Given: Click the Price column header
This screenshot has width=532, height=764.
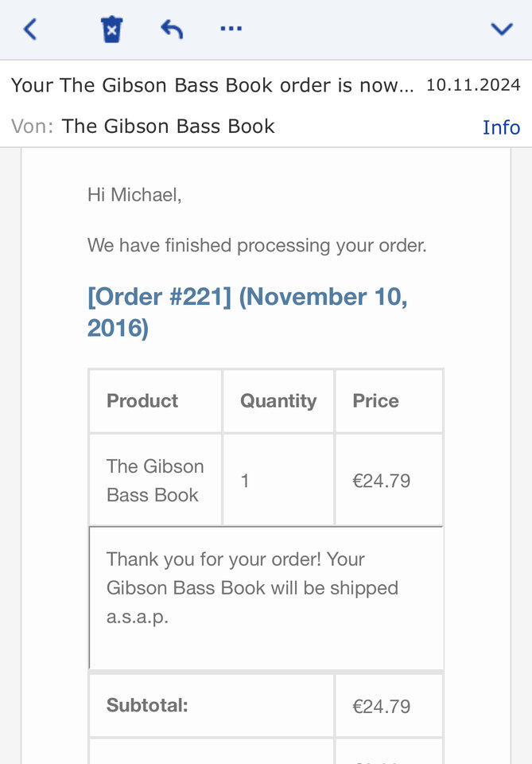Looking at the screenshot, I should (x=389, y=401).
